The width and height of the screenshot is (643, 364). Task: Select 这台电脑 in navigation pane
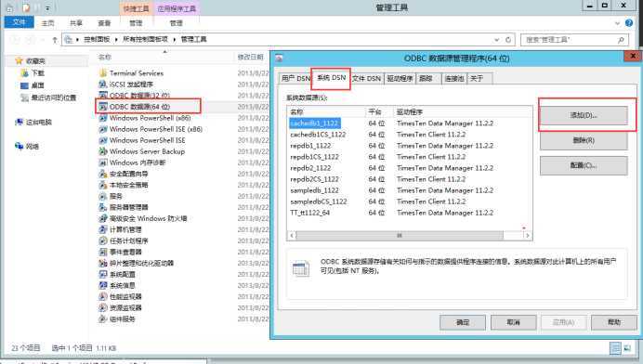[x=33, y=123]
